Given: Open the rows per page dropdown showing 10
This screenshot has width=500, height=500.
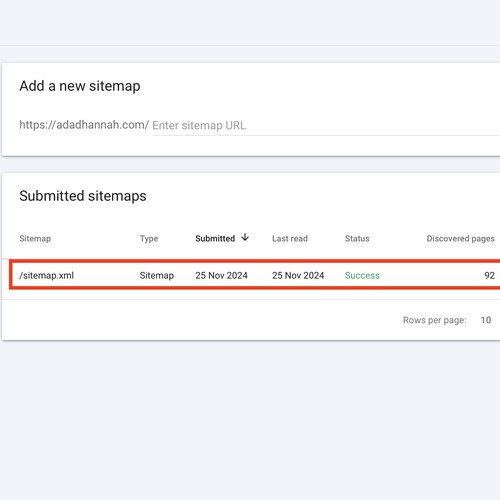Looking at the screenshot, I should [x=486, y=320].
